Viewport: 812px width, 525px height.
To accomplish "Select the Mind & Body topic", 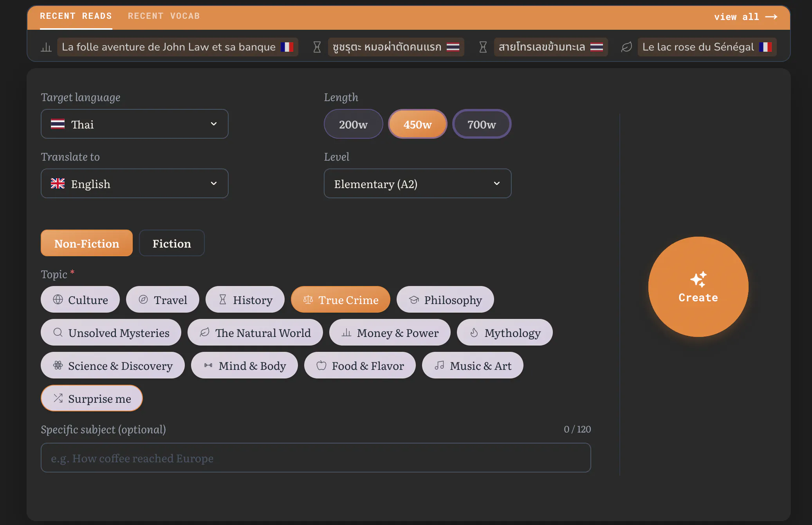I will tap(245, 365).
